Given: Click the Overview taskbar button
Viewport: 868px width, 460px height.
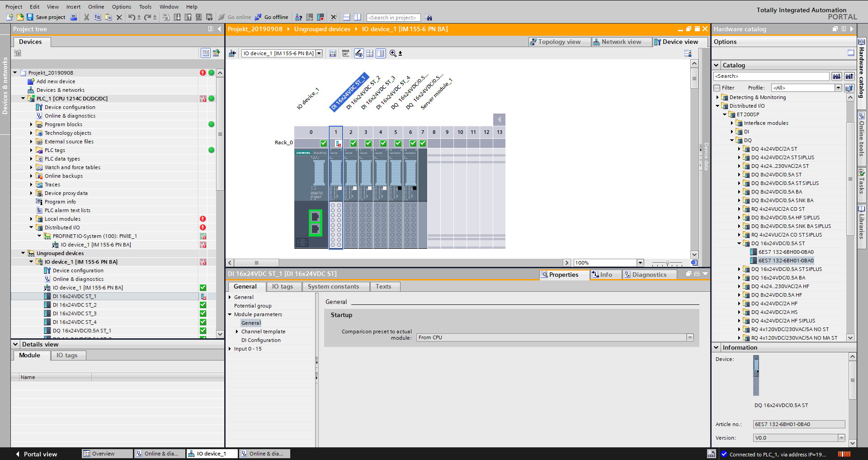Looking at the screenshot, I should [108, 454].
